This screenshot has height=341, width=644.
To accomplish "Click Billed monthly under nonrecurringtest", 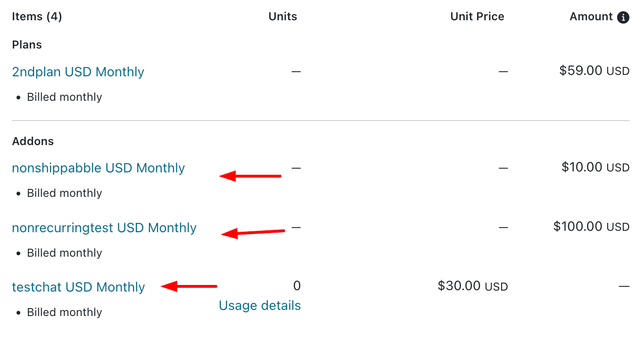I will [65, 253].
